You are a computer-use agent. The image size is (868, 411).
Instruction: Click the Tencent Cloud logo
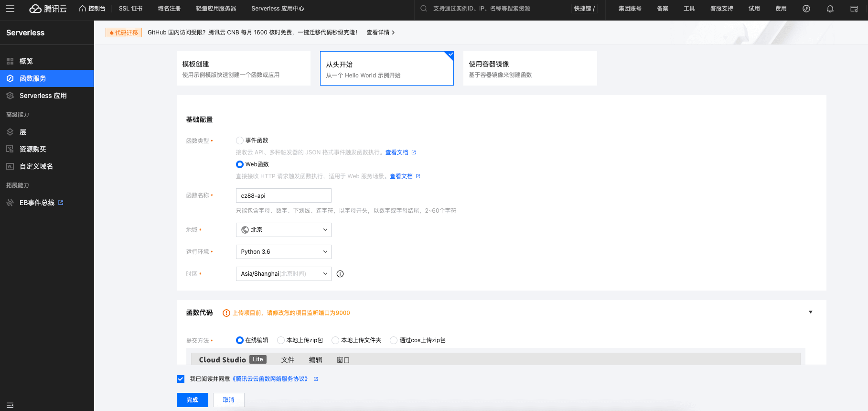[48, 9]
